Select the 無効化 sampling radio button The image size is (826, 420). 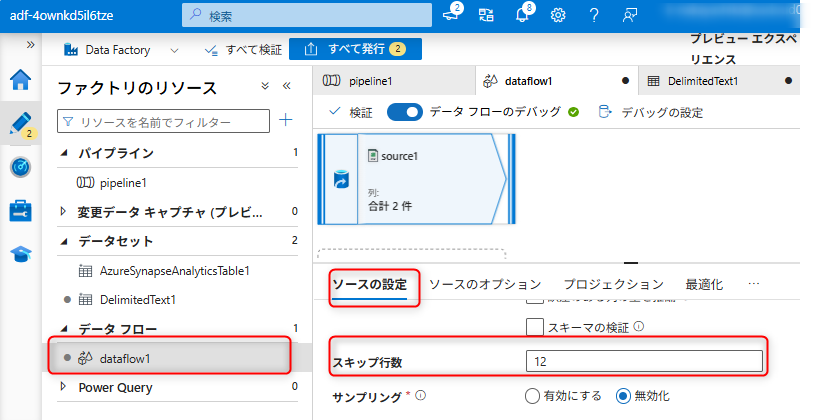pyautogui.click(x=624, y=395)
